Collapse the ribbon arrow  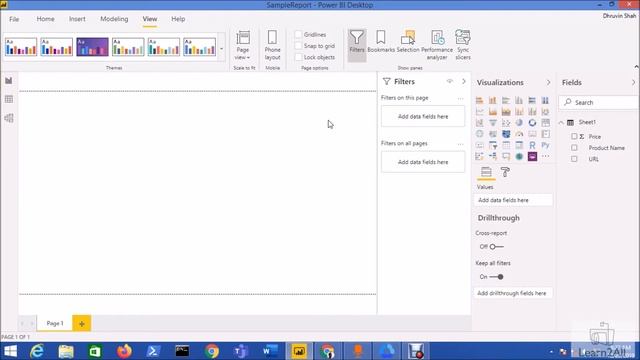(636, 67)
